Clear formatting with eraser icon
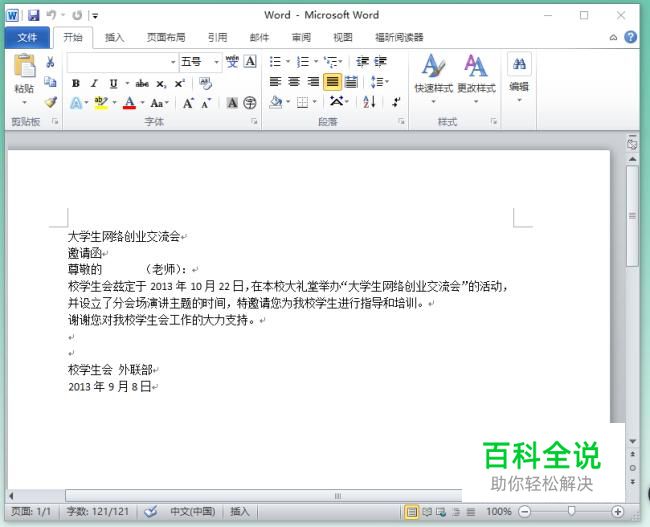 tap(205, 84)
